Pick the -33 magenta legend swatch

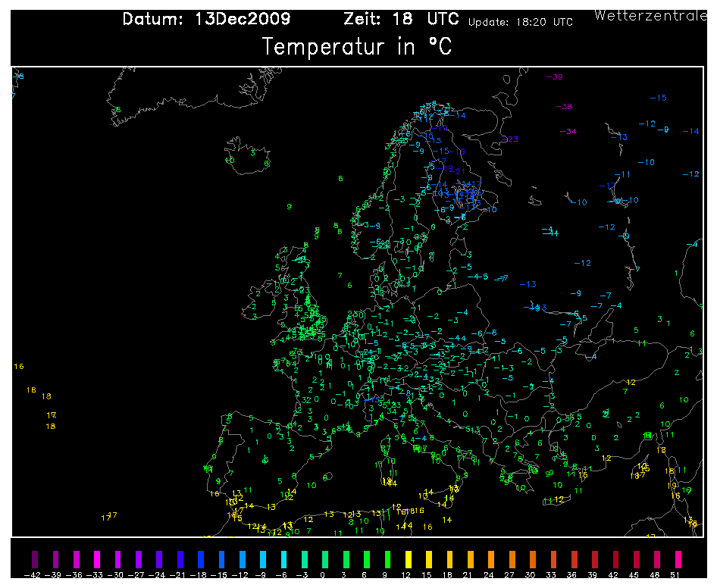[97, 559]
